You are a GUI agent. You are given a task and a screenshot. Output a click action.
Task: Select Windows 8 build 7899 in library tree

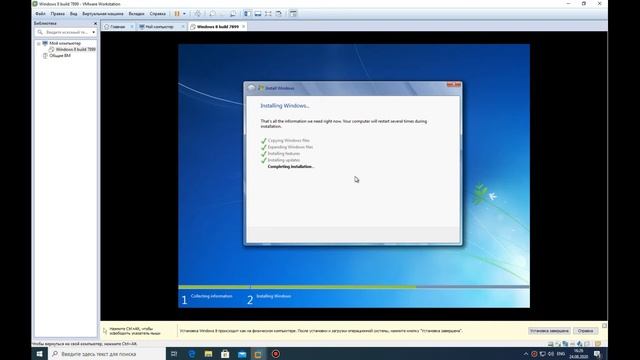(x=76, y=49)
